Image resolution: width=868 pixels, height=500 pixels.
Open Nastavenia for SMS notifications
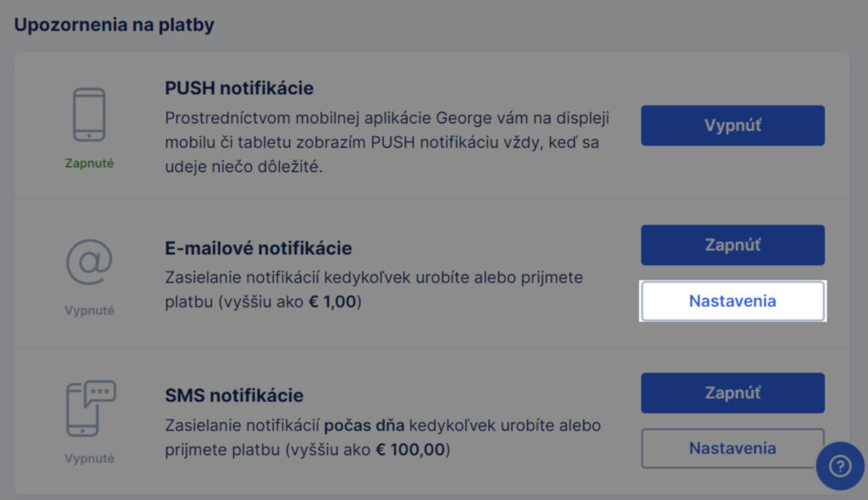[732, 448]
